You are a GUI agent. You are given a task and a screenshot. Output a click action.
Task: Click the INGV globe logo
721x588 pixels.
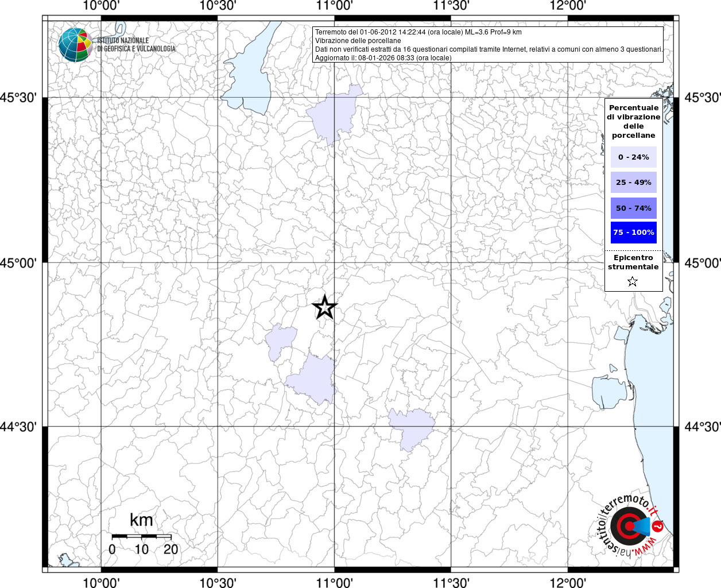pos(76,45)
